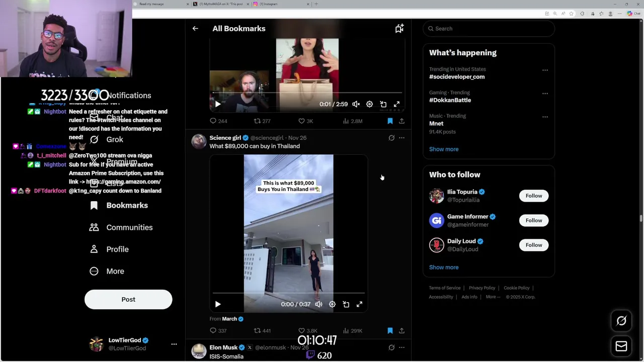Open Grok actions on Science girl post
644x362 pixels.
click(391, 138)
